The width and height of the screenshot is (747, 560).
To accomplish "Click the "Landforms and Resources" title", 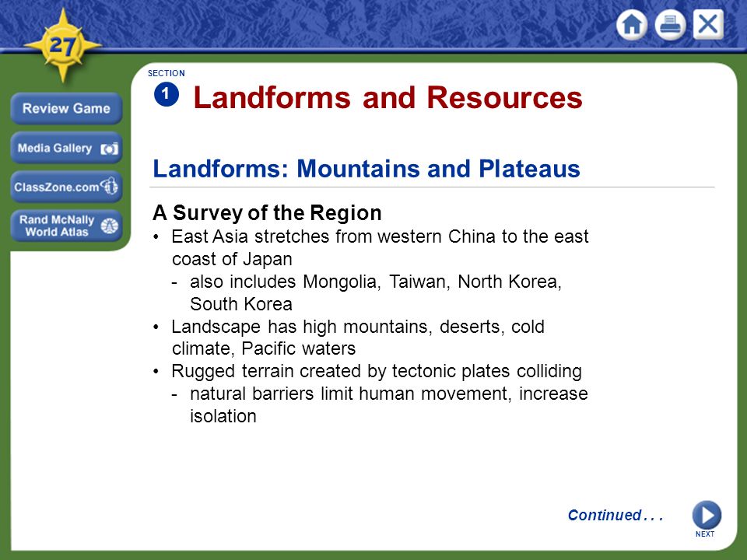I will pyautogui.click(x=388, y=98).
